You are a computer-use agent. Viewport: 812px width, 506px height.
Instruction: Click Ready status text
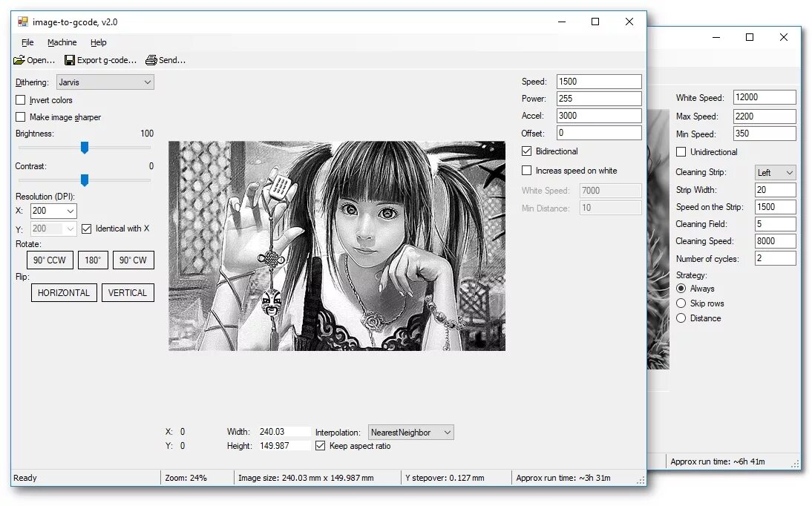pos(25,478)
